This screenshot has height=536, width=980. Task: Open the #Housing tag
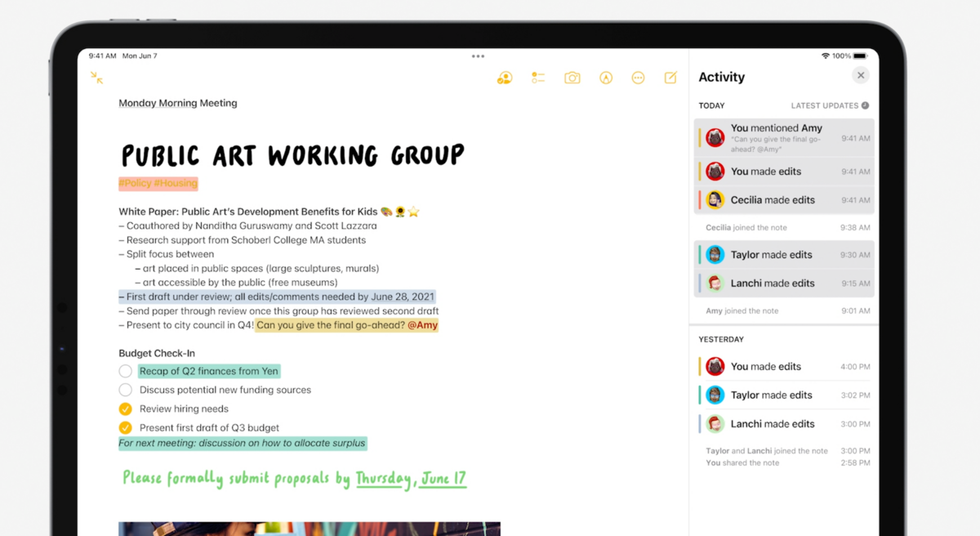click(176, 183)
